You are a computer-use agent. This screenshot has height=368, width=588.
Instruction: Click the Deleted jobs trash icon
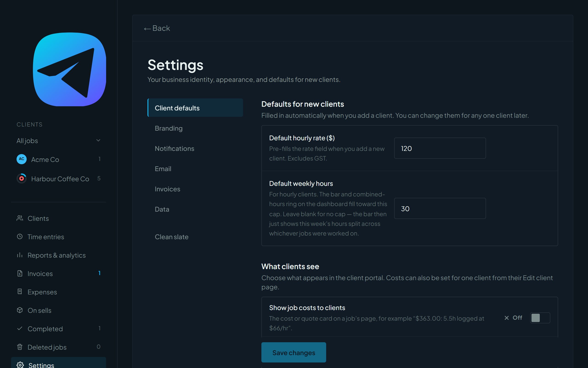[20, 347]
